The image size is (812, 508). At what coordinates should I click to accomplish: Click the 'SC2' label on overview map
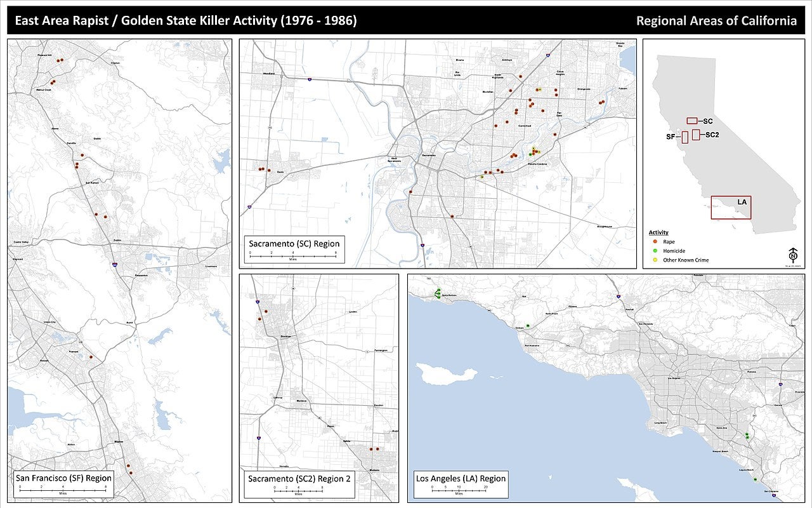click(x=712, y=135)
